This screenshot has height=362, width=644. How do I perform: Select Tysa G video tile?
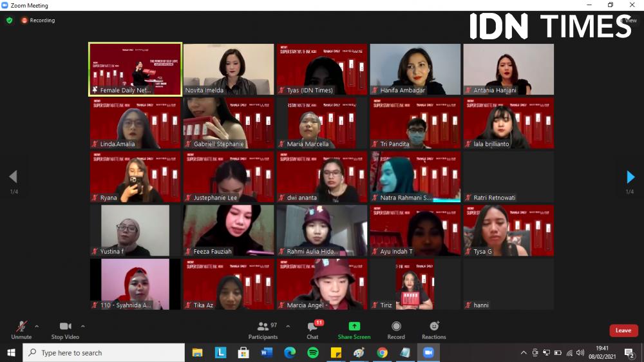click(509, 231)
